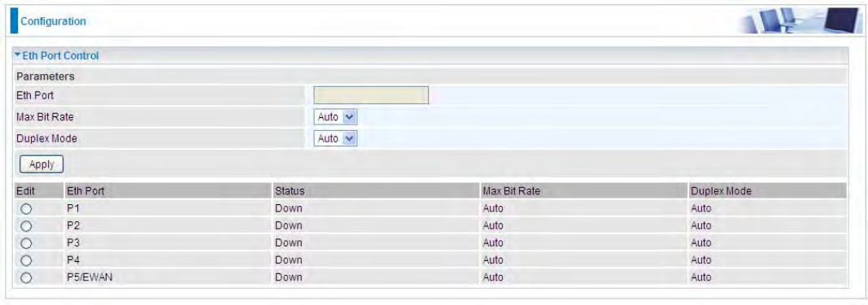
Task: Open the Duplex Mode dropdown
Action: coord(336,138)
